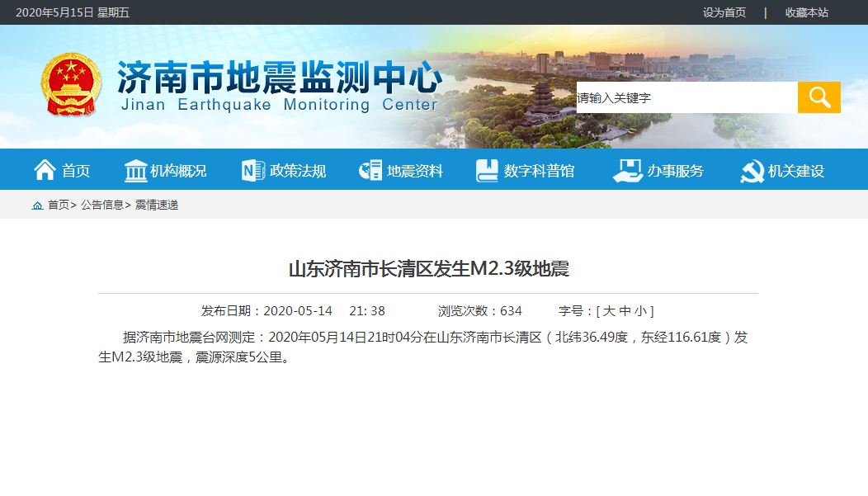Click the document icon for 政策法规
Screen dimensions: 868x496
click(x=252, y=171)
